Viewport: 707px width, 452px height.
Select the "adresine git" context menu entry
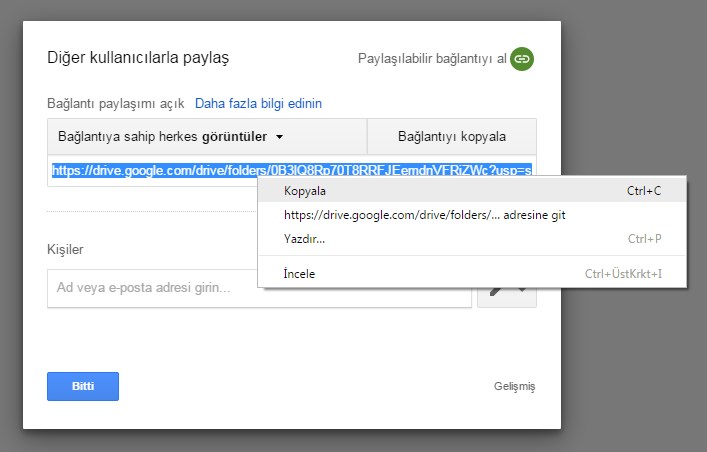pyautogui.click(x=425, y=215)
